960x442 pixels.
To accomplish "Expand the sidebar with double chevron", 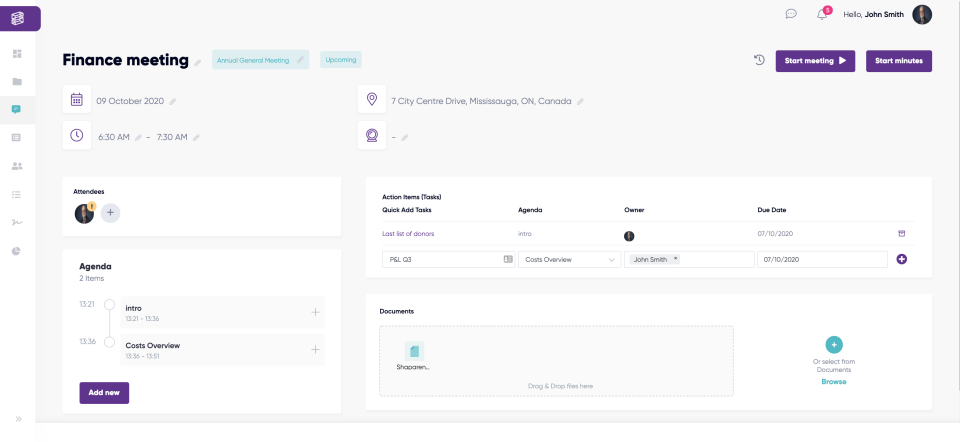I will tap(18, 419).
